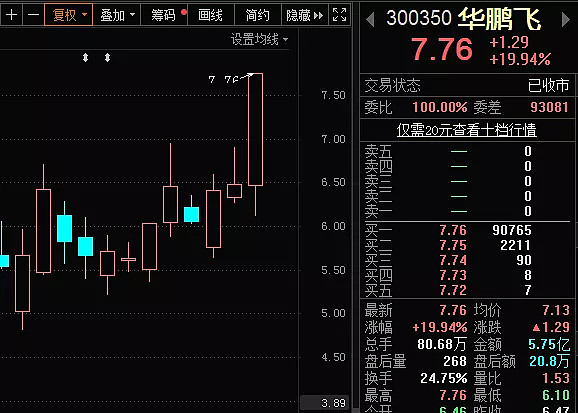The height and width of the screenshot is (413, 578).
Task: Click 买一 volume 90765
Action: 512,230
